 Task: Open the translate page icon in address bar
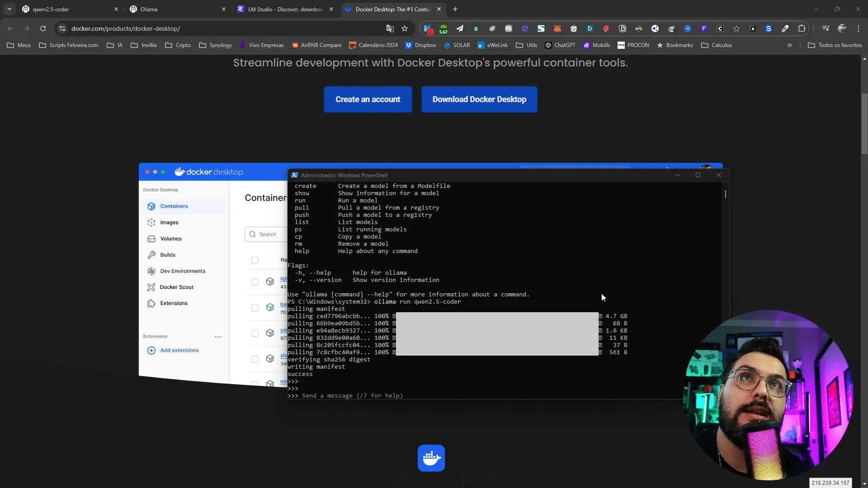(390, 28)
